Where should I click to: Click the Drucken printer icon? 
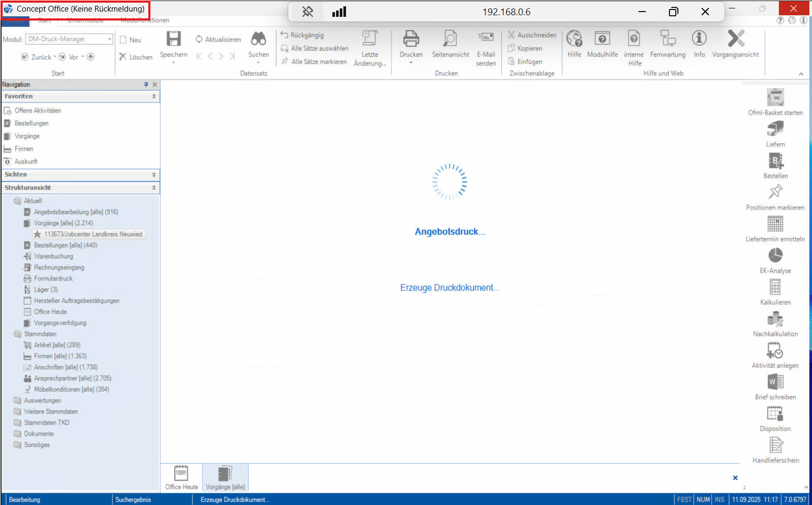[411, 39]
